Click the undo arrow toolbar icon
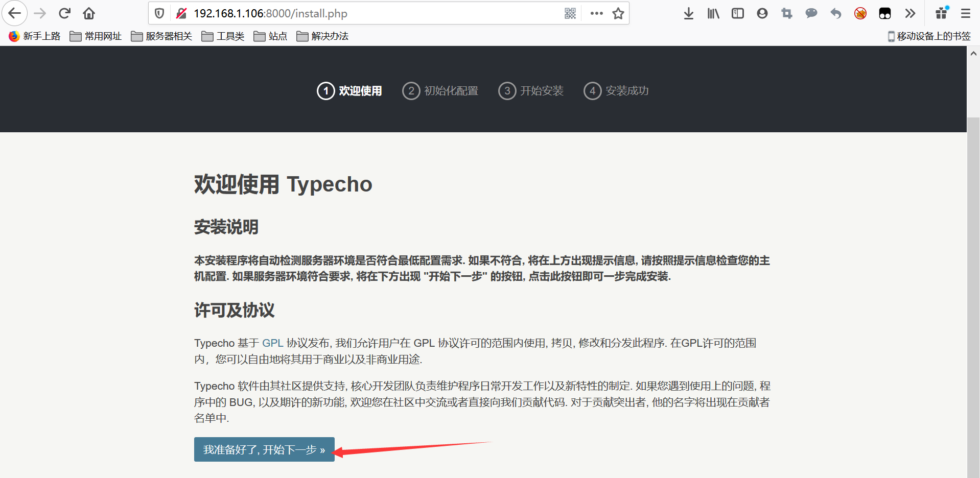This screenshot has height=478, width=980. (x=836, y=13)
